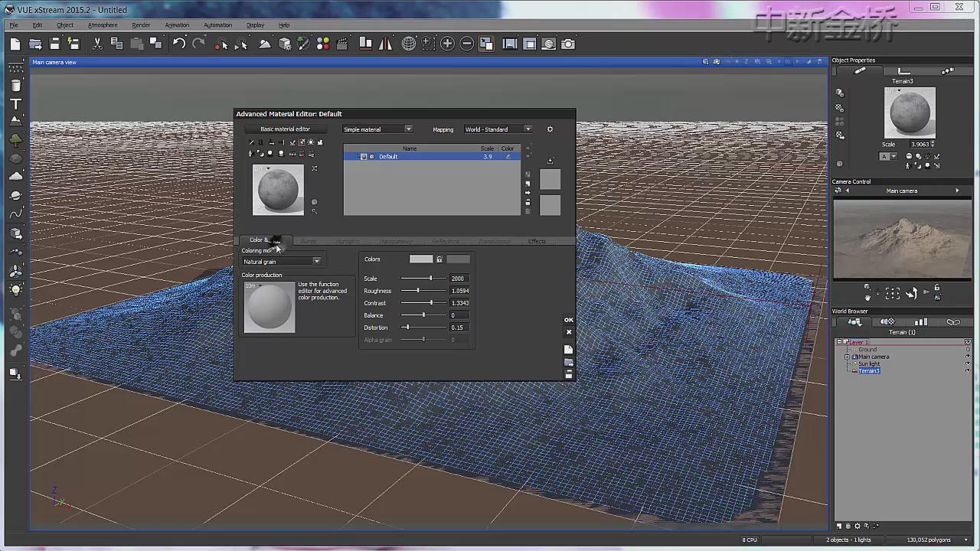The height and width of the screenshot is (551, 980).
Task: Select the Default layer row in list
Action: click(x=432, y=156)
